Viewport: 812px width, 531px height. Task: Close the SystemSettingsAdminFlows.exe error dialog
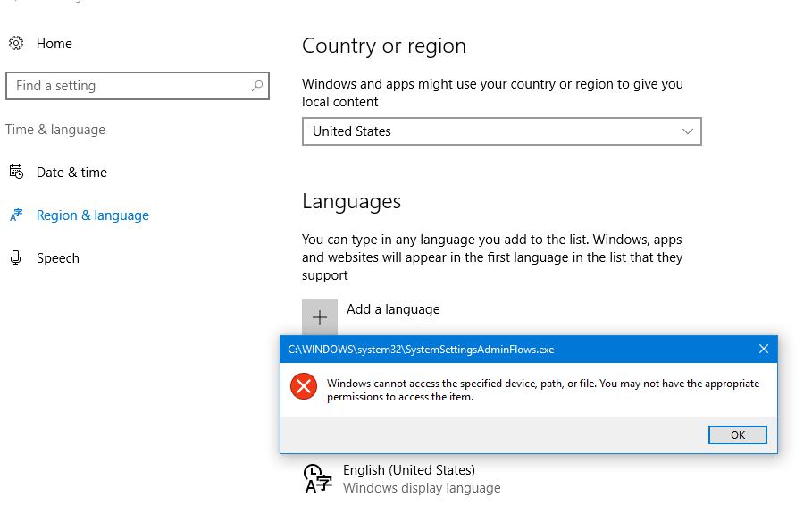763,349
